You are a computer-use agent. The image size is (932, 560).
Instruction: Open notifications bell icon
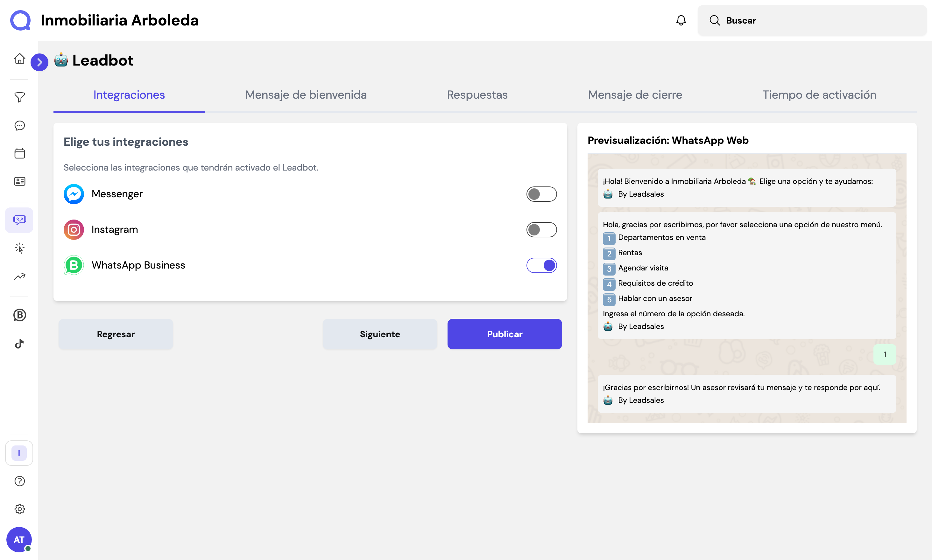(x=681, y=20)
